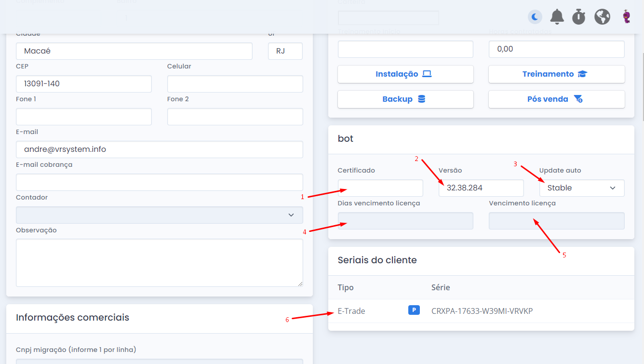Open the Update auto Stable dropdown

pyautogui.click(x=581, y=188)
